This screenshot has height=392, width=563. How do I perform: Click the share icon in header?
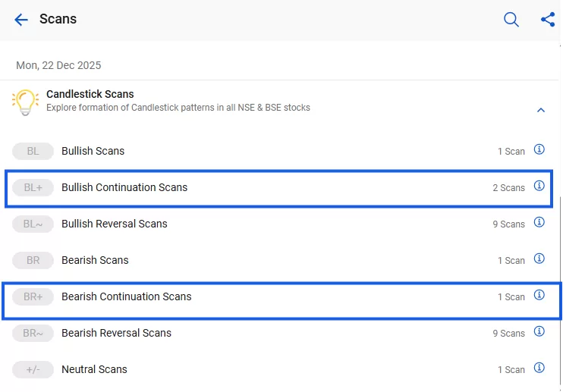[x=548, y=20]
